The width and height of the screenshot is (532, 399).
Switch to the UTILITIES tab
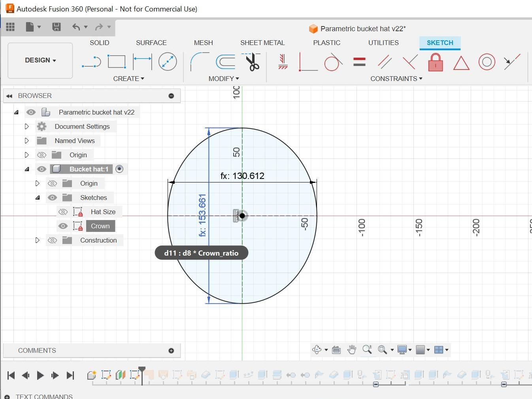pyautogui.click(x=384, y=43)
